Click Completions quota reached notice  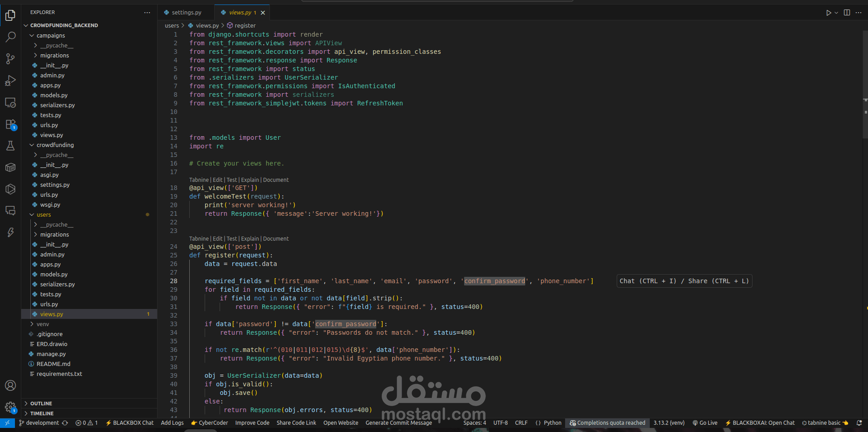coord(608,423)
